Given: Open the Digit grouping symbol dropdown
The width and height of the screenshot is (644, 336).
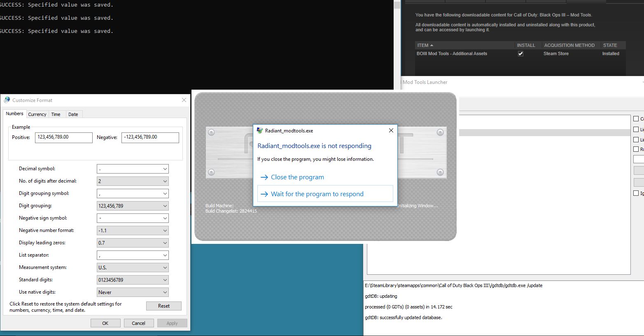Looking at the screenshot, I should [x=133, y=193].
